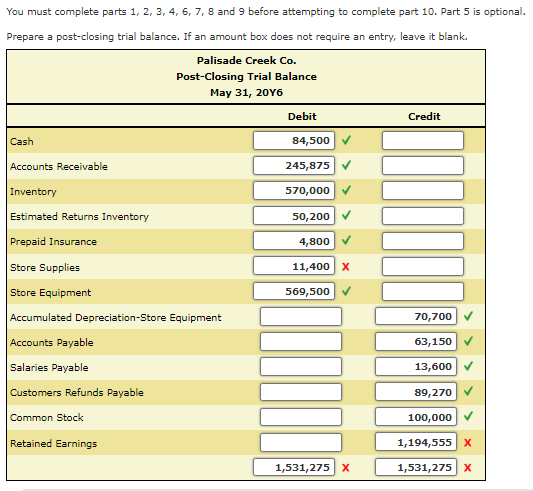Click the green checkmark beside Common Stock
This screenshot has height=491, width=533.
pyautogui.click(x=468, y=416)
